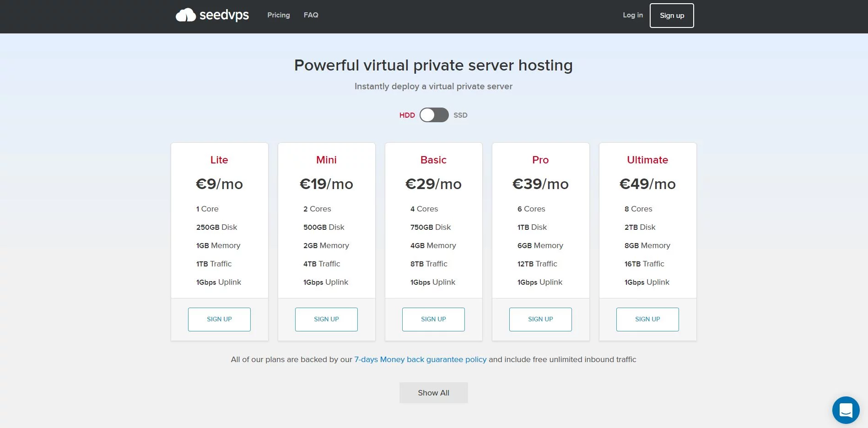
Task: Click the €19/mo price
Action: [326, 184]
